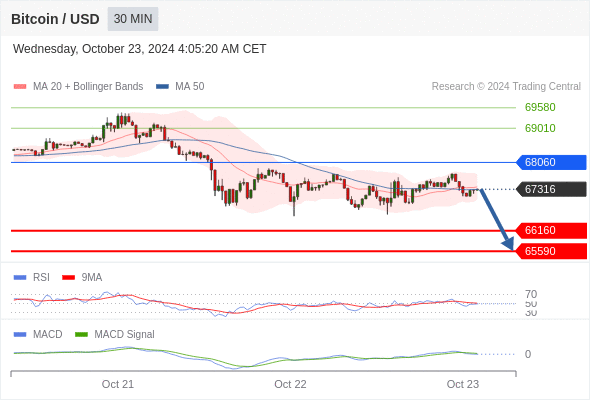Click the RSI legend swatch

pyautogui.click(x=20, y=278)
